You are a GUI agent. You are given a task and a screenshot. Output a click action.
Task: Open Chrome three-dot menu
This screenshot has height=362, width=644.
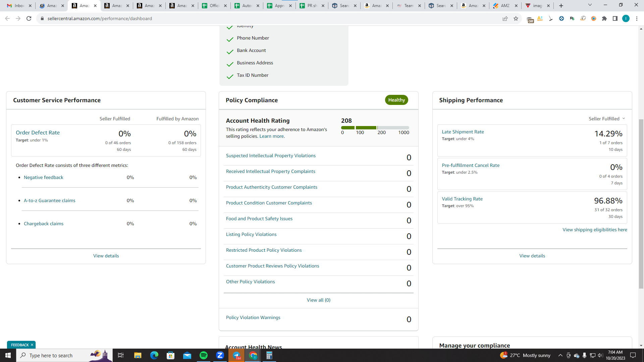pos(637,18)
